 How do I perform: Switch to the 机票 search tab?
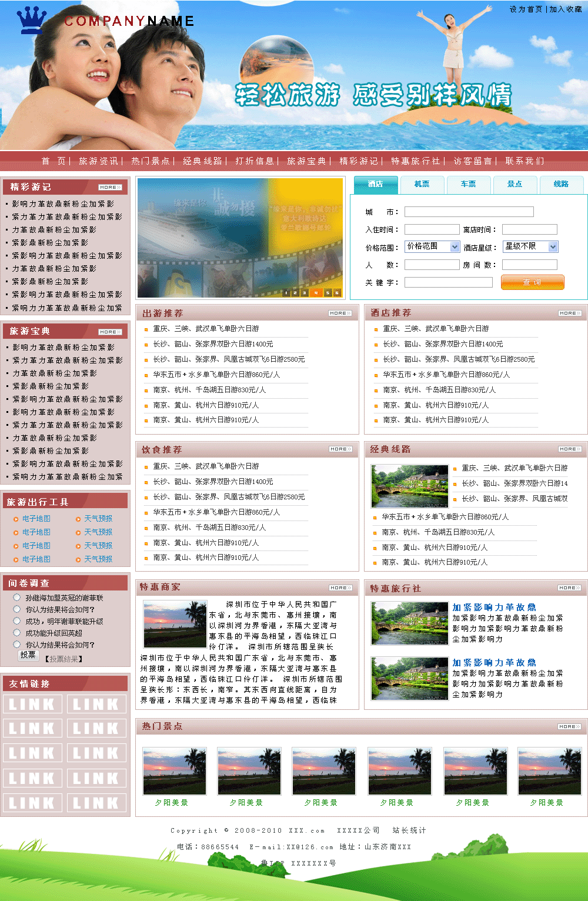click(x=422, y=184)
